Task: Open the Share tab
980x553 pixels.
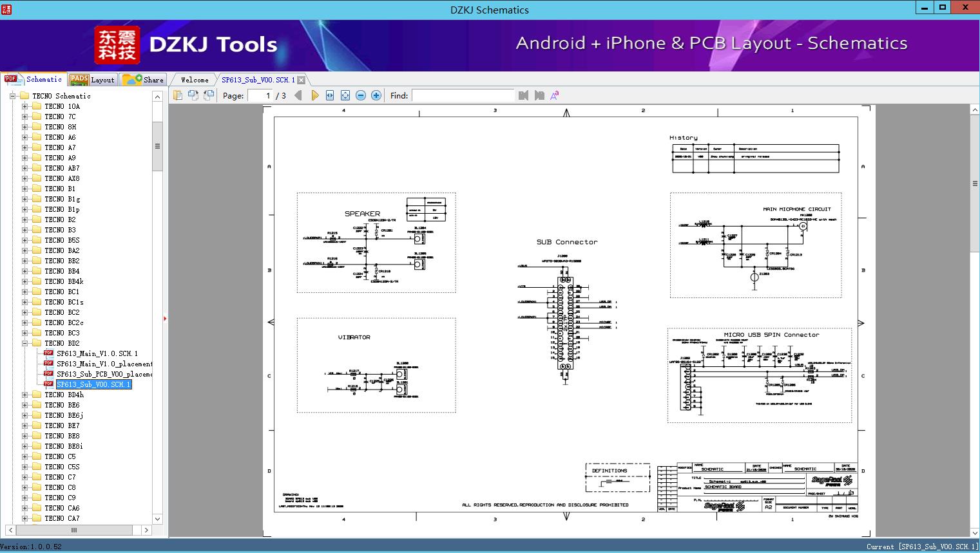Action: (143, 80)
